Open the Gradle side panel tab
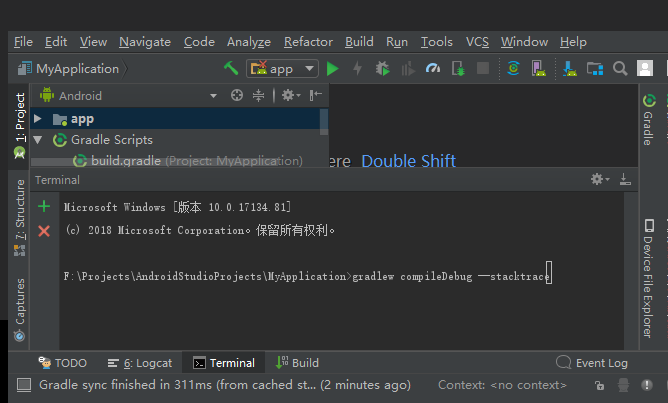This screenshot has height=403, width=668. (x=648, y=120)
